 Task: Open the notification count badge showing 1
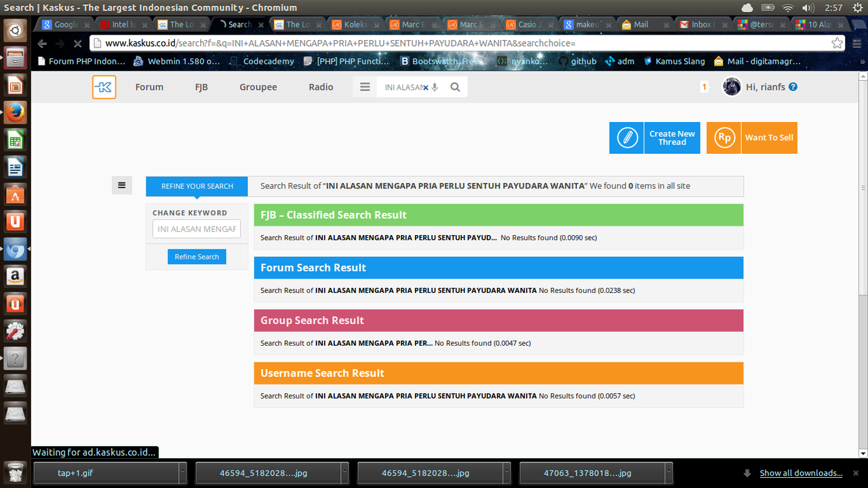click(704, 87)
